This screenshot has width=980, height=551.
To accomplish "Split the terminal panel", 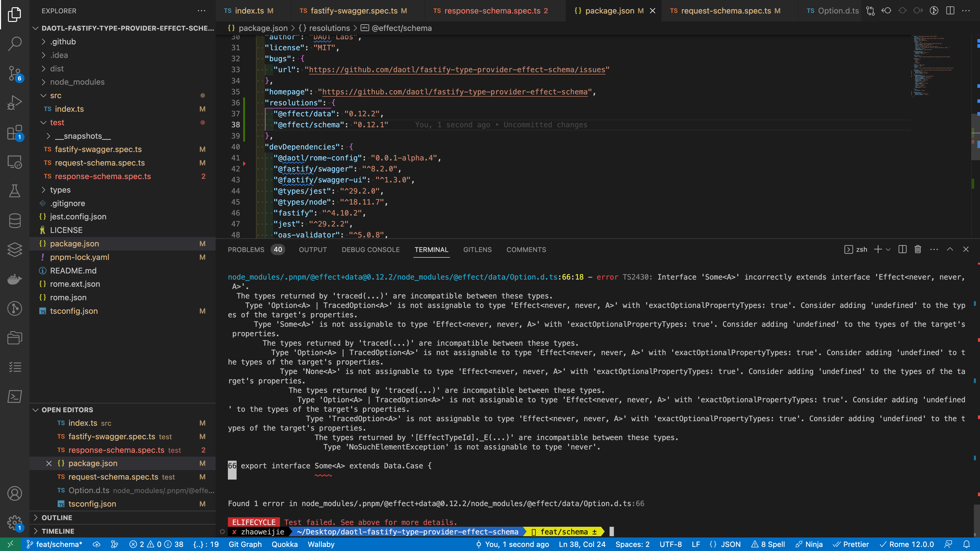I will (902, 249).
